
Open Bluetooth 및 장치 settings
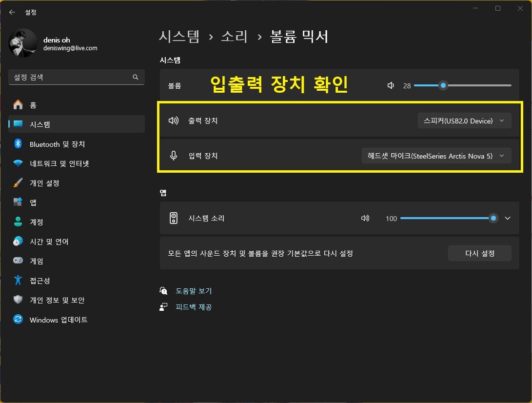pyautogui.click(x=77, y=144)
